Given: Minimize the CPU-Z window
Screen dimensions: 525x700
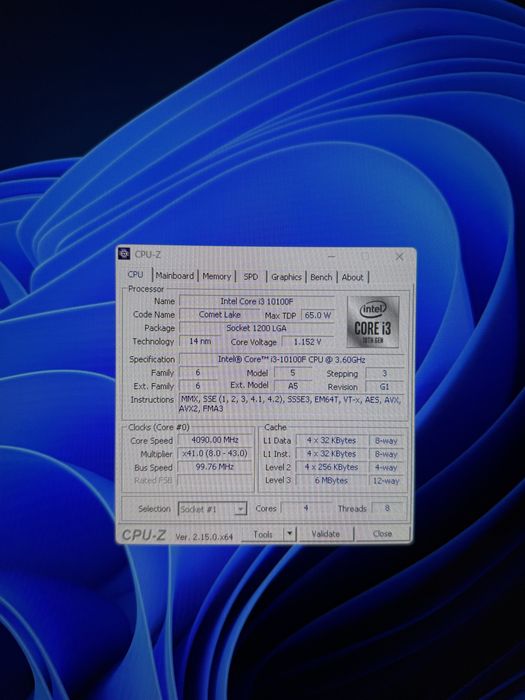Looking at the screenshot, I should pos(331,256).
